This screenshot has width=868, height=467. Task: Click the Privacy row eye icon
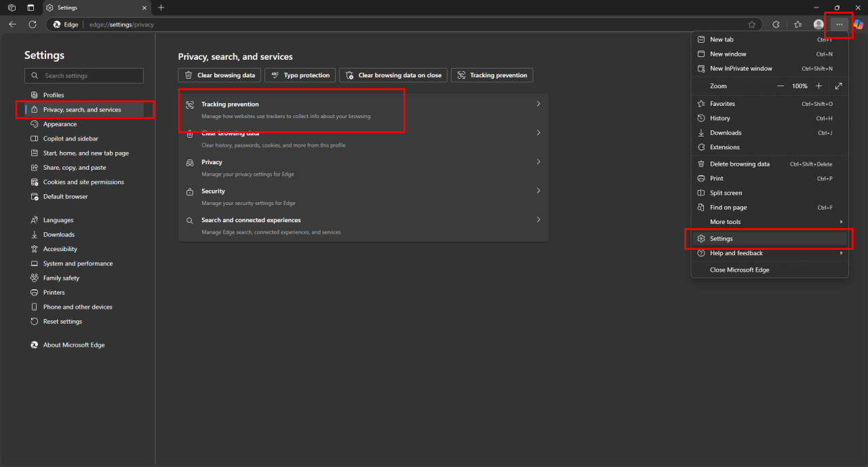pos(190,162)
